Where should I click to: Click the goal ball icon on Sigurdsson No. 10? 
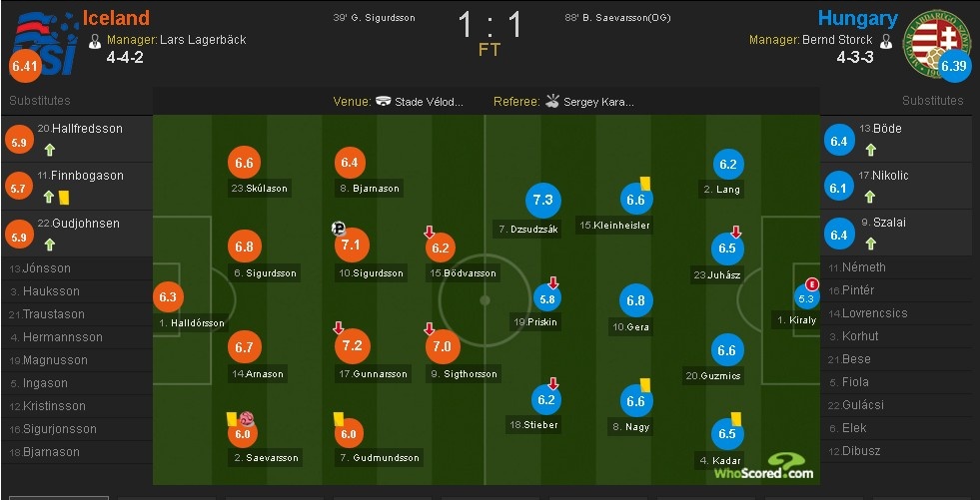pyautogui.click(x=339, y=228)
